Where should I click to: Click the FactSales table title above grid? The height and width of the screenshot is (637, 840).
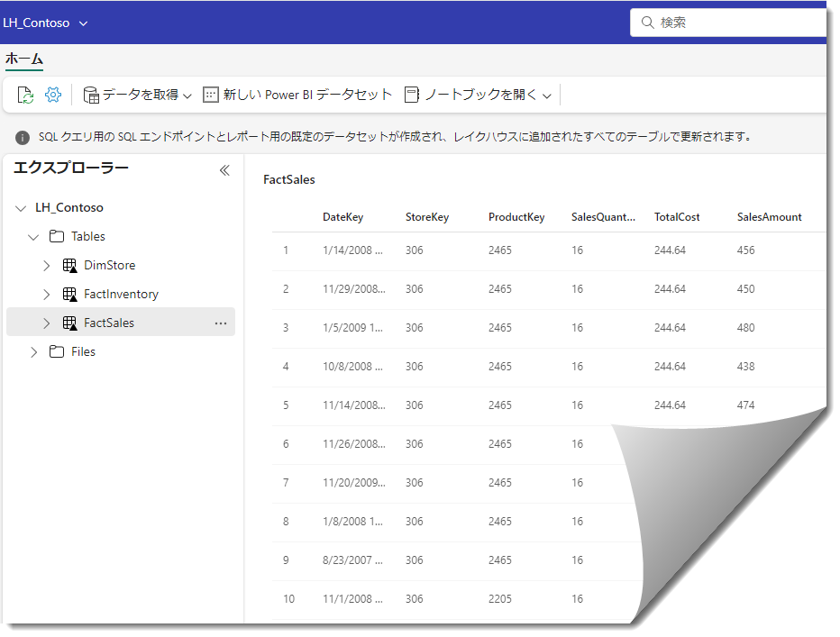pyautogui.click(x=289, y=180)
